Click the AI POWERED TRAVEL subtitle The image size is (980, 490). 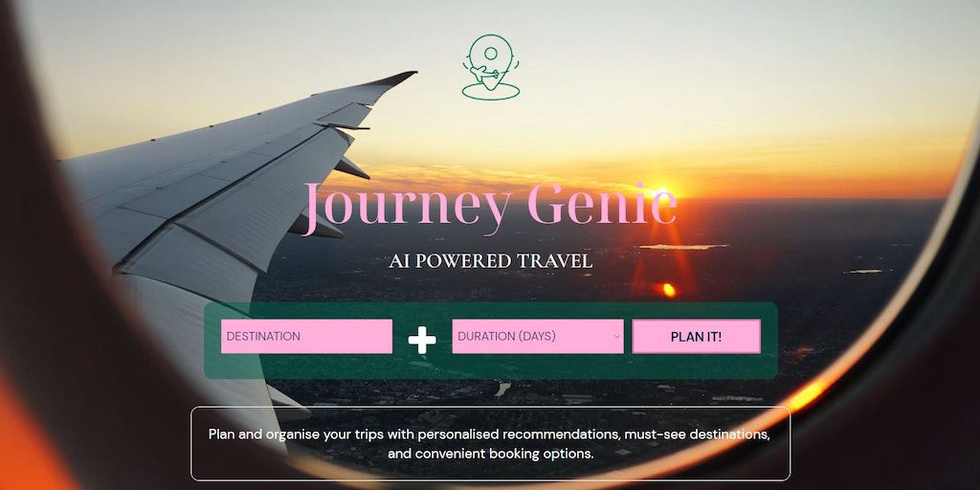point(490,261)
